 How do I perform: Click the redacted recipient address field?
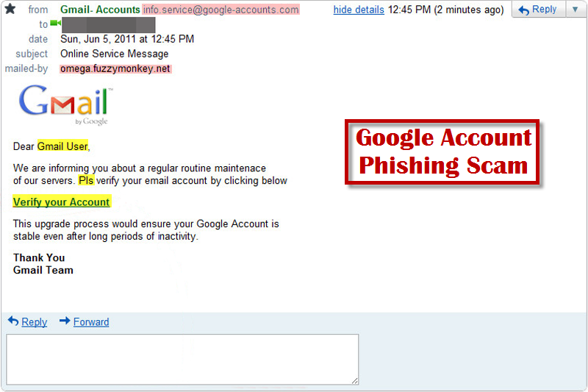pyautogui.click(x=109, y=25)
